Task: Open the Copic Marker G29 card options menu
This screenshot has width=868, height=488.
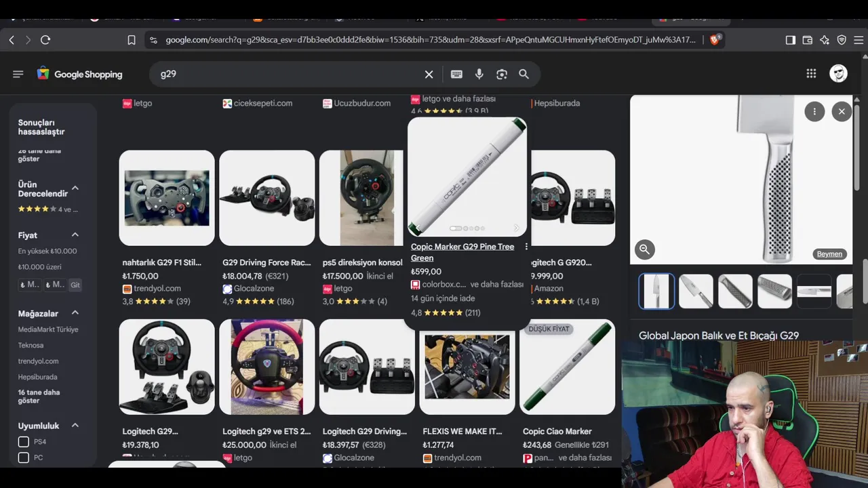Action: point(526,247)
